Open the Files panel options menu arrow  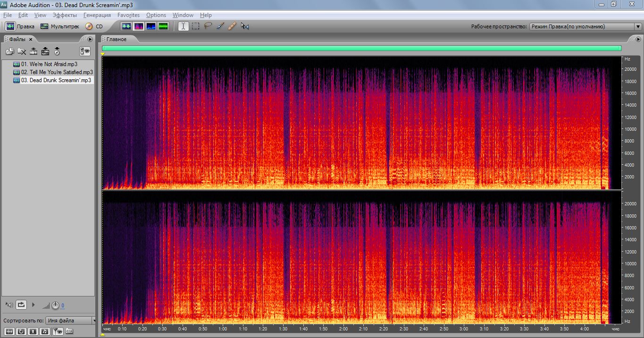pyautogui.click(x=90, y=39)
